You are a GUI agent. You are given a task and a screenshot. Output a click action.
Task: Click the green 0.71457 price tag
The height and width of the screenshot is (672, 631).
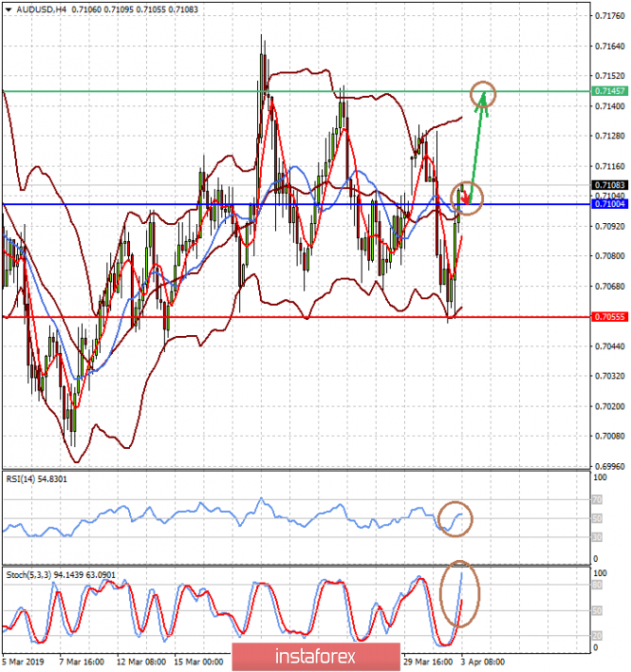pyautogui.click(x=607, y=91)
